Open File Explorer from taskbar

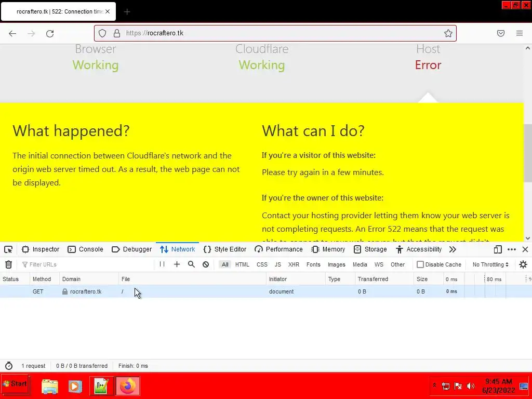pos(50,387)
